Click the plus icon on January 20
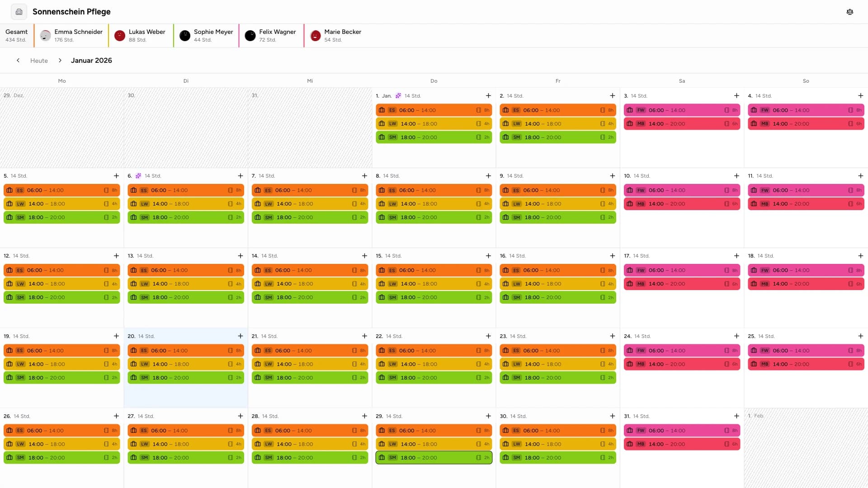The image size is (868, 488). [x=240, y=336]
